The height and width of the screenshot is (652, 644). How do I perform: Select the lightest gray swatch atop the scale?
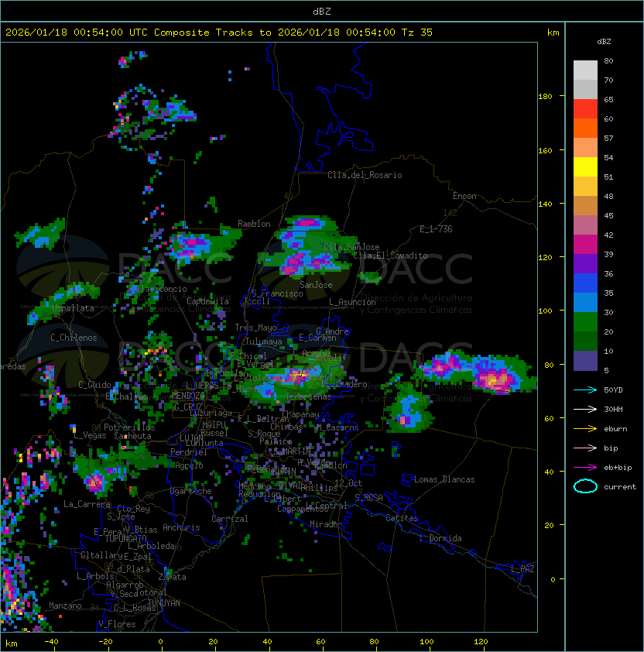click(x=585, y=70)
